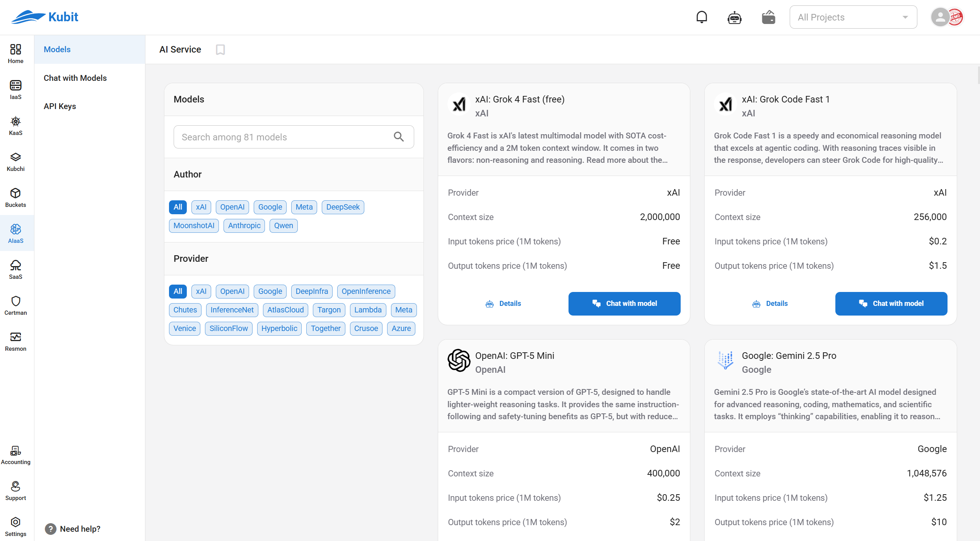The width and height of the screenshot is (980, 541).
Task: Filter Author by Anthropic
Action: [244, 226]
